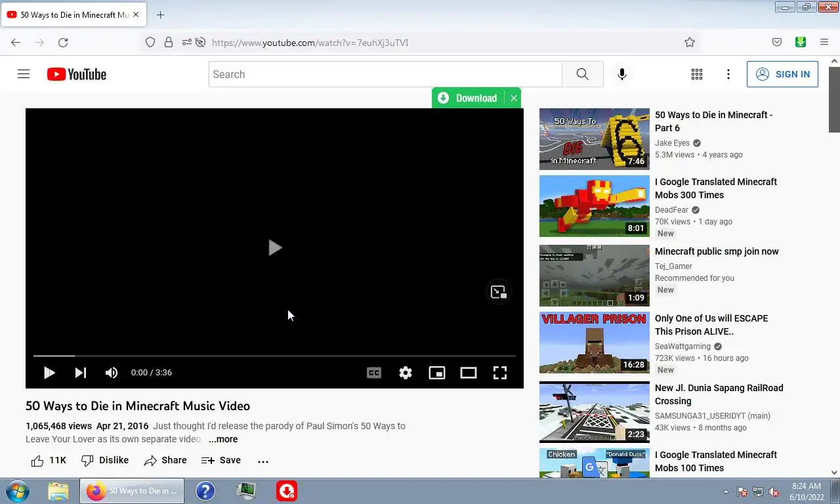Visit the Jake Eyes channel name
Screen dimensions: 840x504
click(672, 143)
